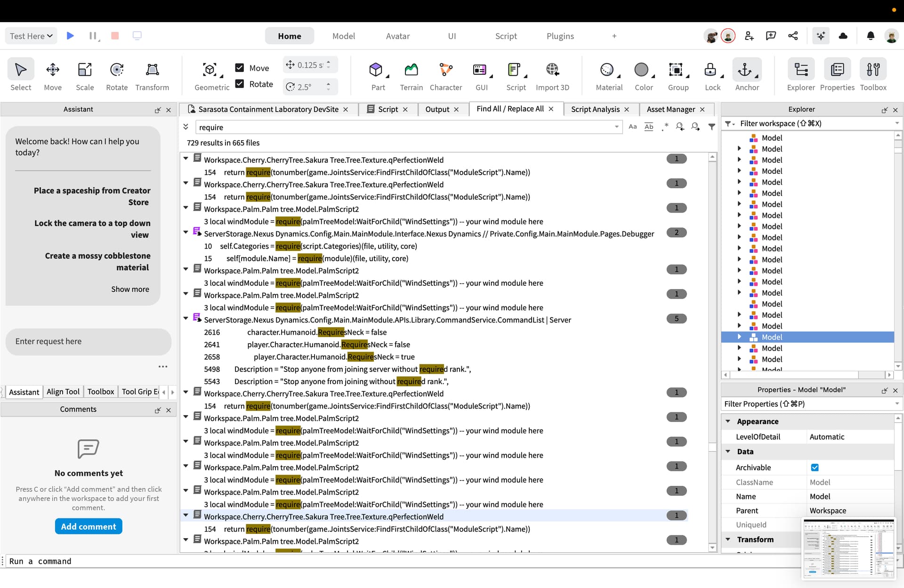Screen dimensions: 904x588
Task: Open the Geometric snapping tool
Action: tap(212, 75)
